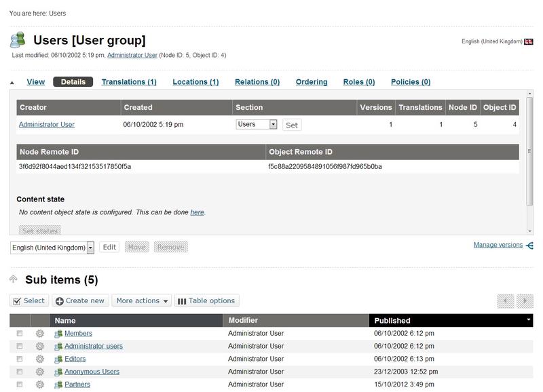Switch to the Translations (1) tab
Screen dimensions: 543x392
coord(129,82)
